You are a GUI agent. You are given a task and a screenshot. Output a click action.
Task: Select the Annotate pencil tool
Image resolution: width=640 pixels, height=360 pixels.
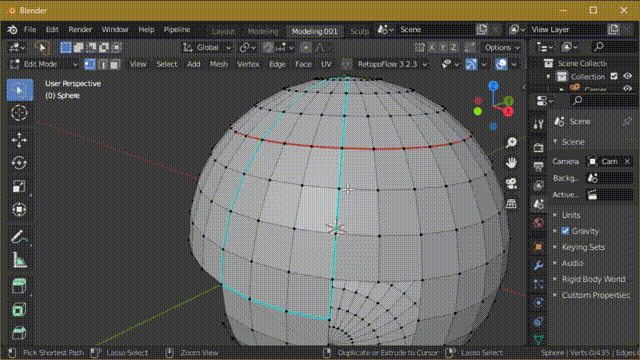19,237
